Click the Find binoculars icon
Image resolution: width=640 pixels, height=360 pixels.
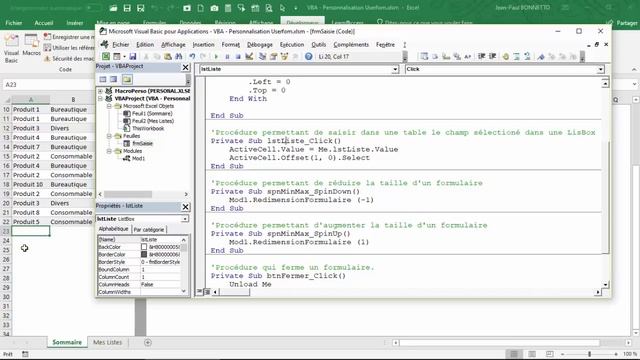click(178, 56)
